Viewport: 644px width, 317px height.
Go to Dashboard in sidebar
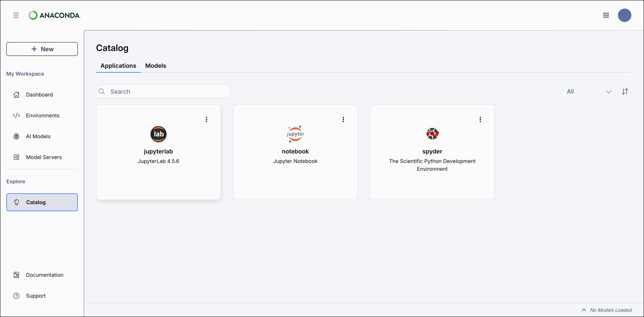coord(42,95)
